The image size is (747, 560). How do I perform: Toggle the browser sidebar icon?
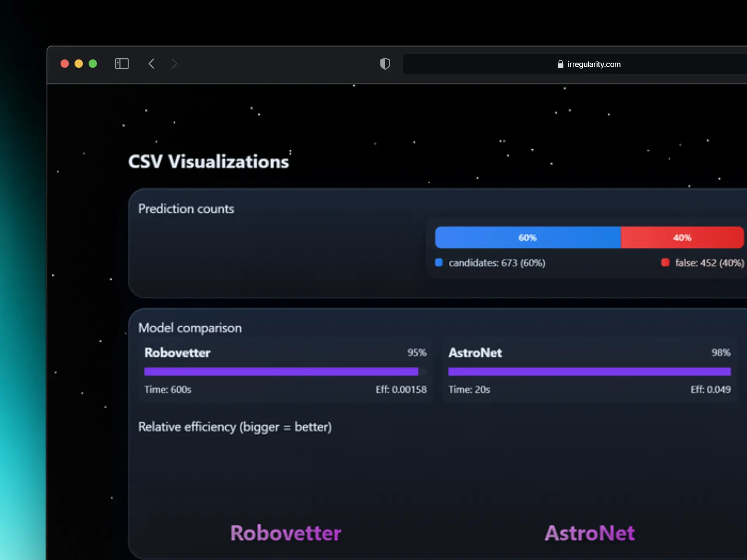point(122,64)
